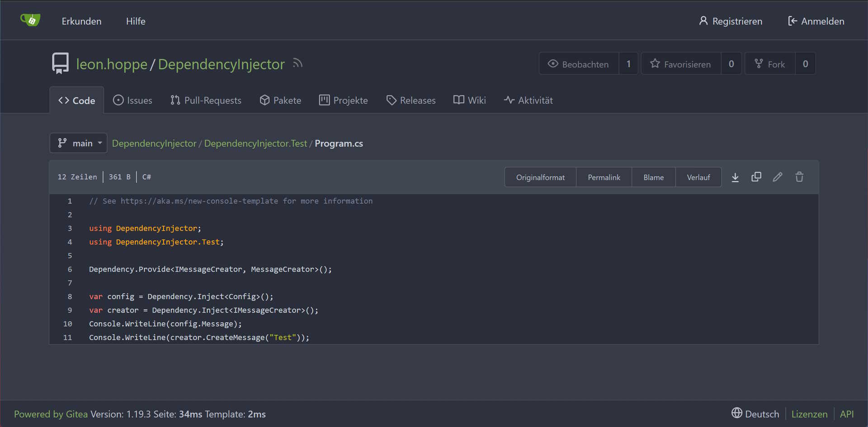This screenshot has width=868, height=427.
Task: Open the DependencyInjector repository title link
Action: 222,64
